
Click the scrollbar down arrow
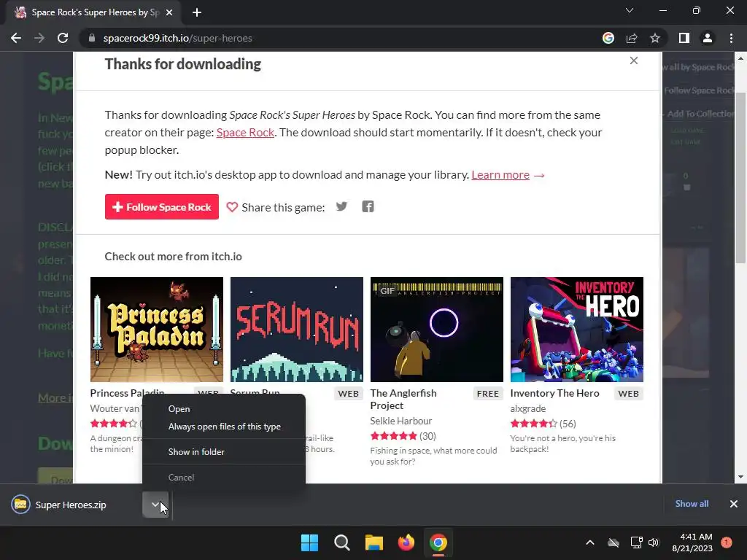click(740, 477)
